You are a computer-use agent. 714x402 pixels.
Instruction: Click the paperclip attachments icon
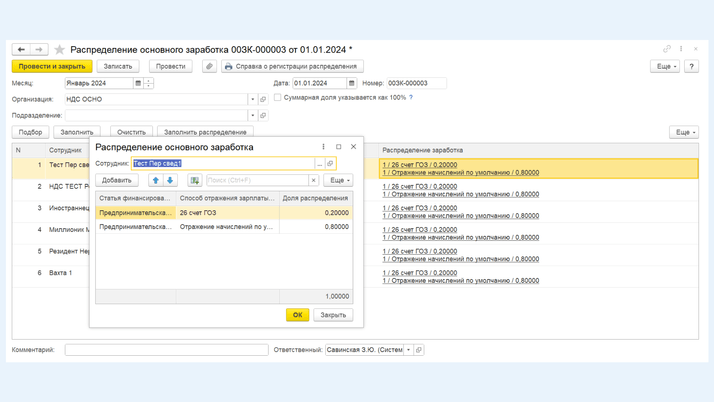pyautogui.click(x=209, y=67)
